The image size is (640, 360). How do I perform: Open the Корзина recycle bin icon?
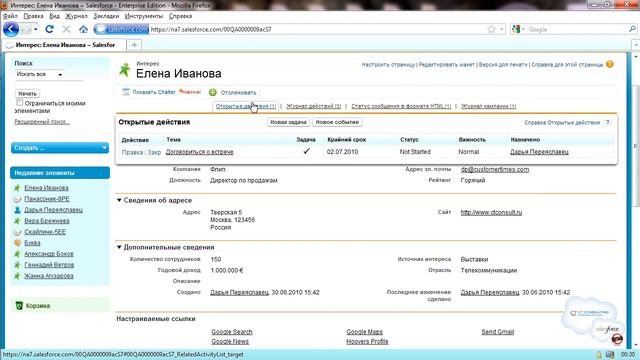(x=19, y=306)
